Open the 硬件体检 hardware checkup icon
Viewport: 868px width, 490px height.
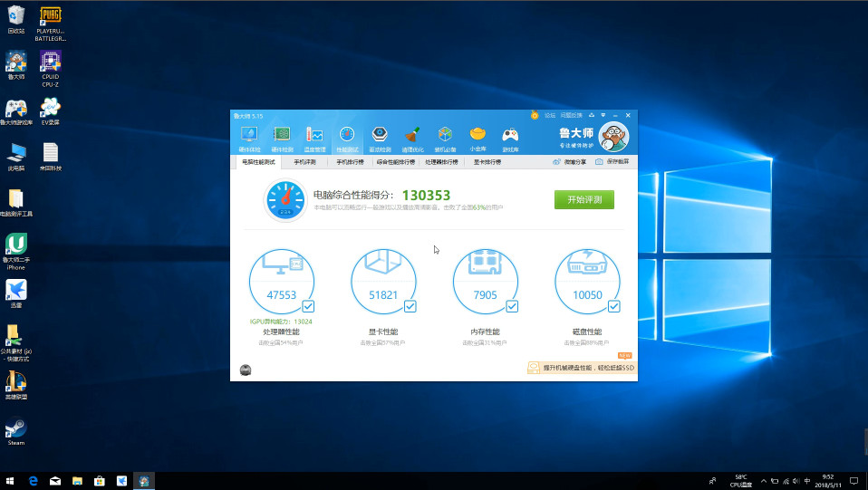[x=249, y=139]
